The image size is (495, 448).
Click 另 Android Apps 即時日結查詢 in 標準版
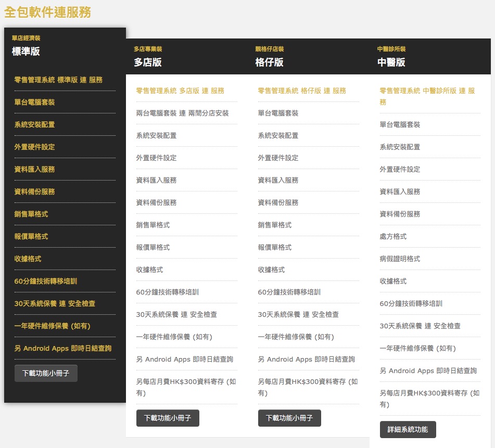tap(63, 348)
